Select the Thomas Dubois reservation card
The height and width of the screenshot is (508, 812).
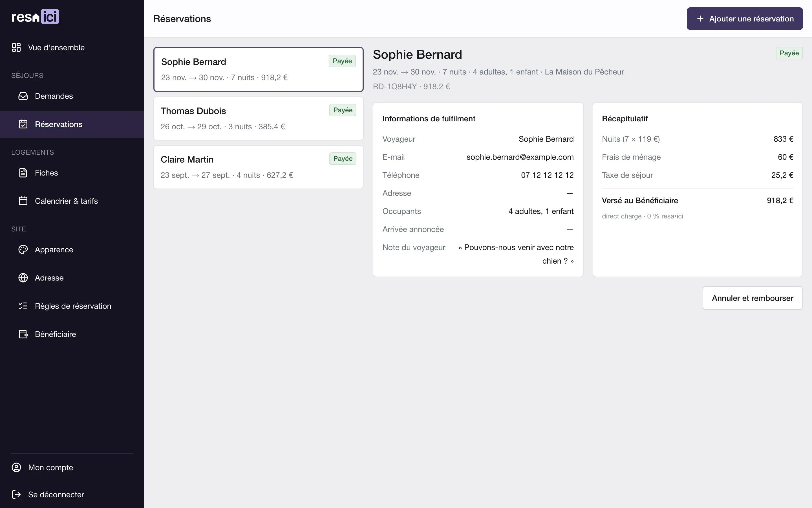click(258, 119)
